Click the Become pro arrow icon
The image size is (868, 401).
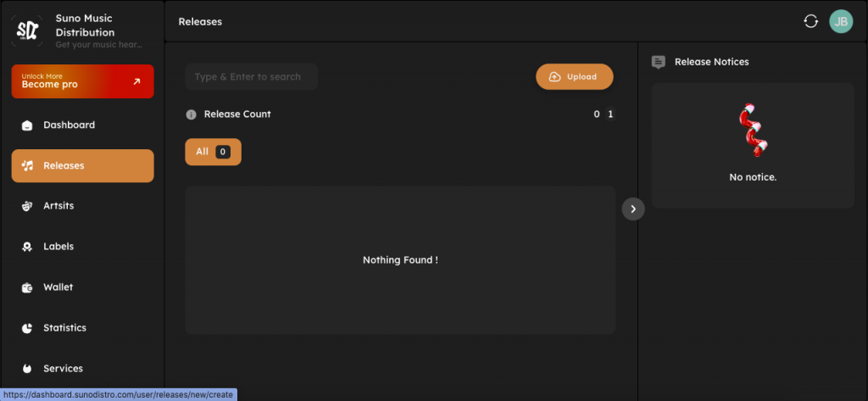(x=136, y=81)
